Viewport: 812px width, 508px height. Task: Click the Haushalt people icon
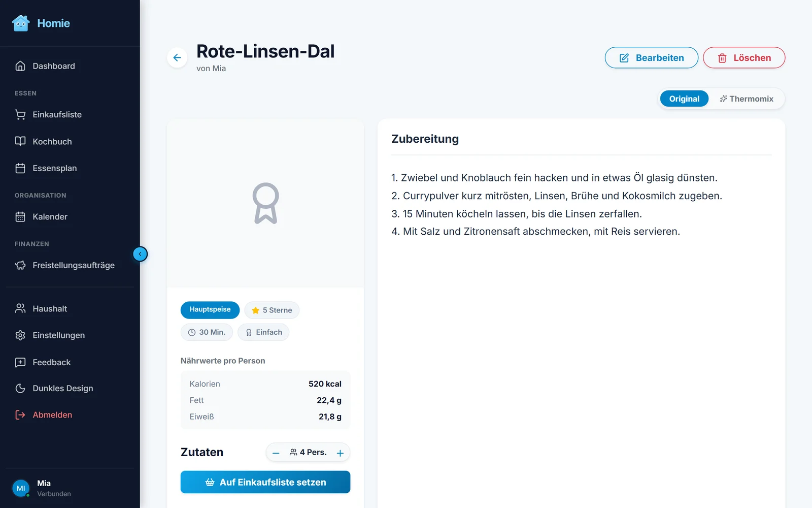click(20, 308)
